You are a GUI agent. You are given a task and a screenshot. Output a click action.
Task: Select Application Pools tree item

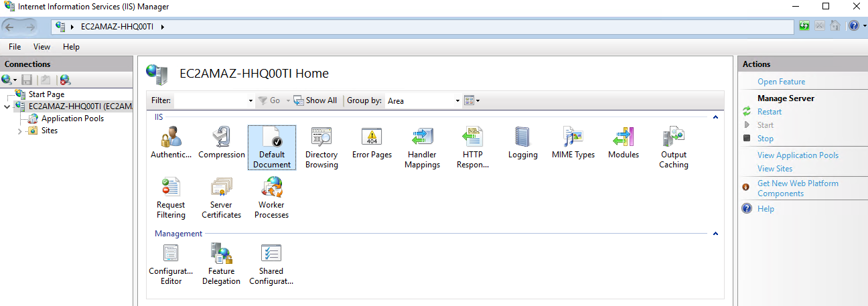coord(72,119)
